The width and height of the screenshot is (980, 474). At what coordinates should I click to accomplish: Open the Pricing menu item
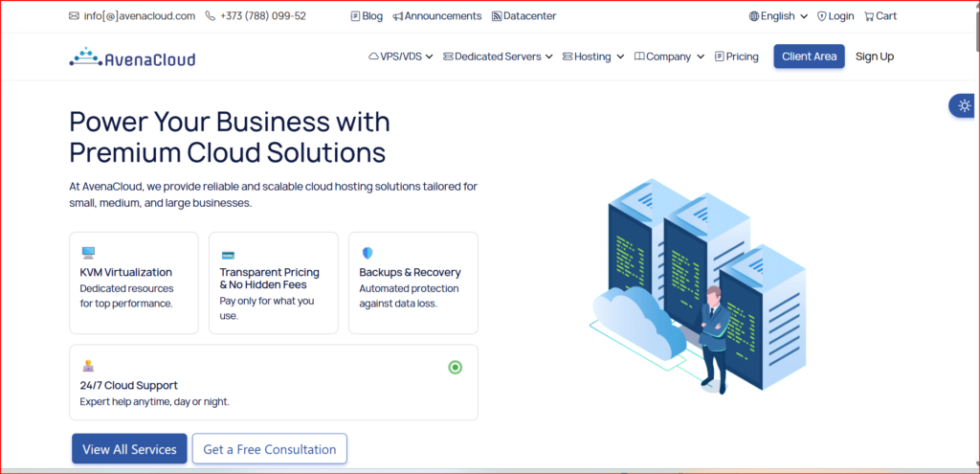pyautogui.click(x=736, y=56)
